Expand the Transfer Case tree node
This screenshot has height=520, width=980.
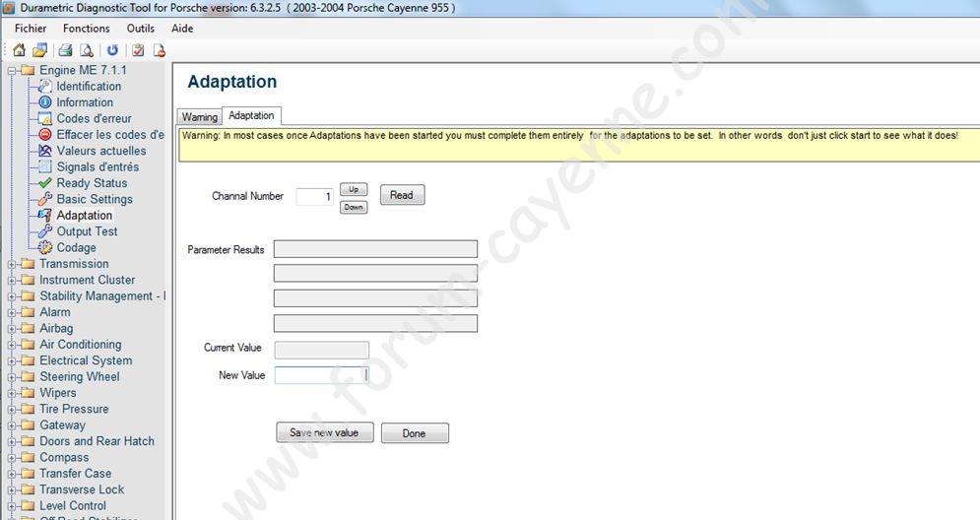point(11,474)
